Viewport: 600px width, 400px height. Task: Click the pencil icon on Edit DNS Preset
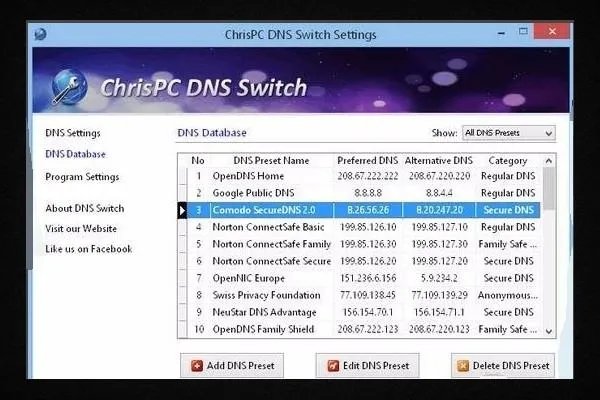pyautogui.click(x=333, y=366)
